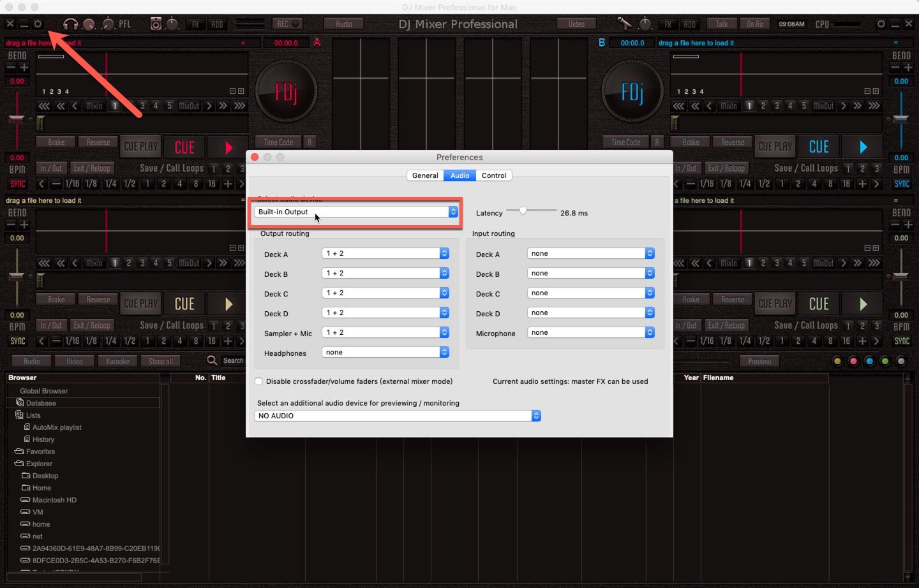Open the Built-in Output audio device dropdown
The image size is (919, 588).
pyautogui.click(x=356, y=212)
